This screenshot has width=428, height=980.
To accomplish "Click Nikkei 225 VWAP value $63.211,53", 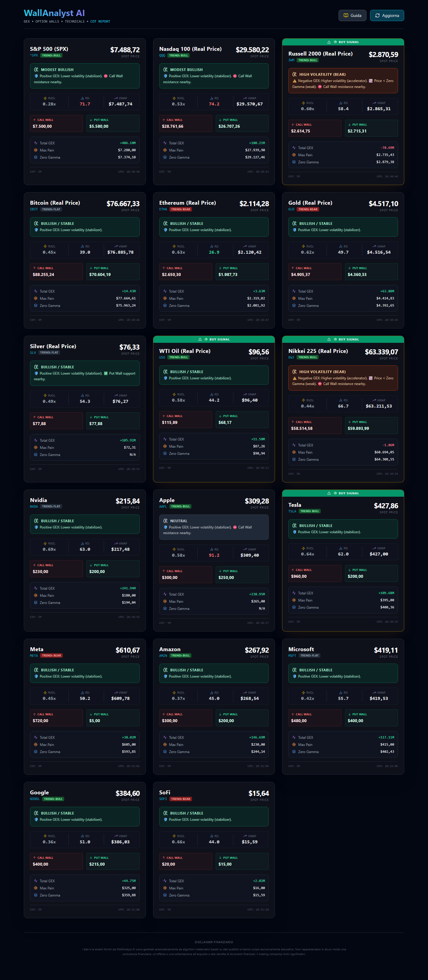I will (379, 406).
